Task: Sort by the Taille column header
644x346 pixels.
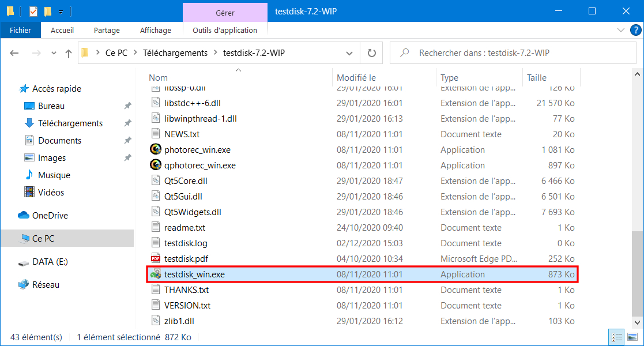Action: click(x=536, y=78)
